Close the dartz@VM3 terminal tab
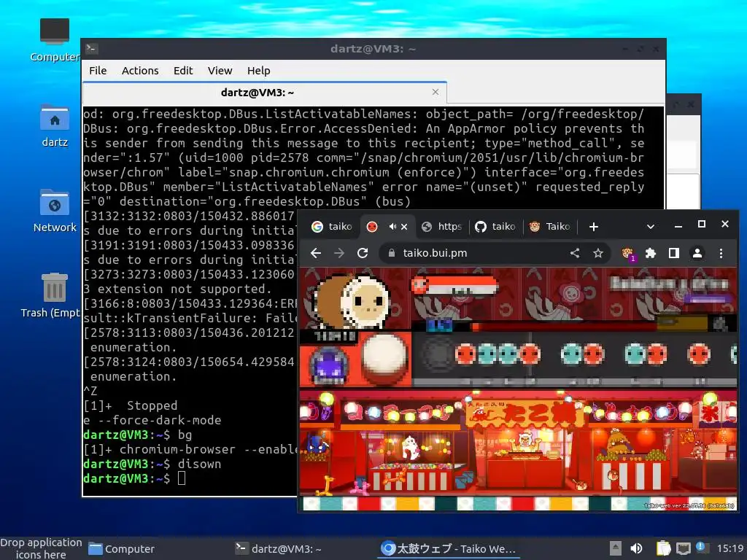 [436, 92]
